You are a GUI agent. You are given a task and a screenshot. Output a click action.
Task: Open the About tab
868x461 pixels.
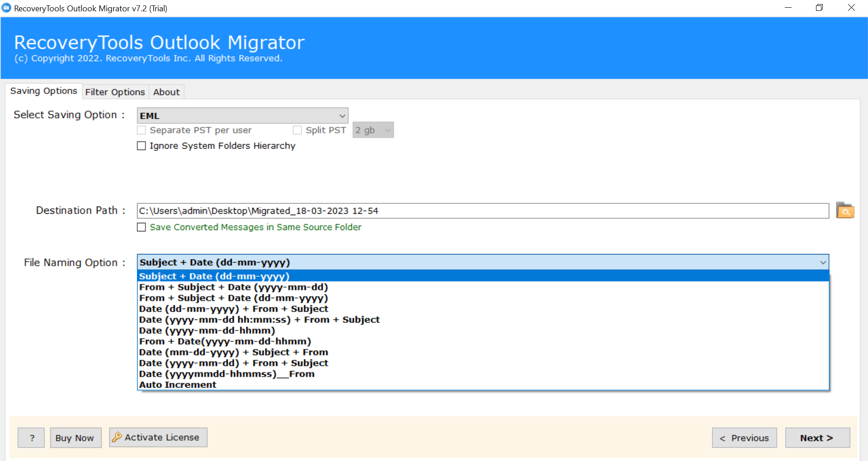166,92
